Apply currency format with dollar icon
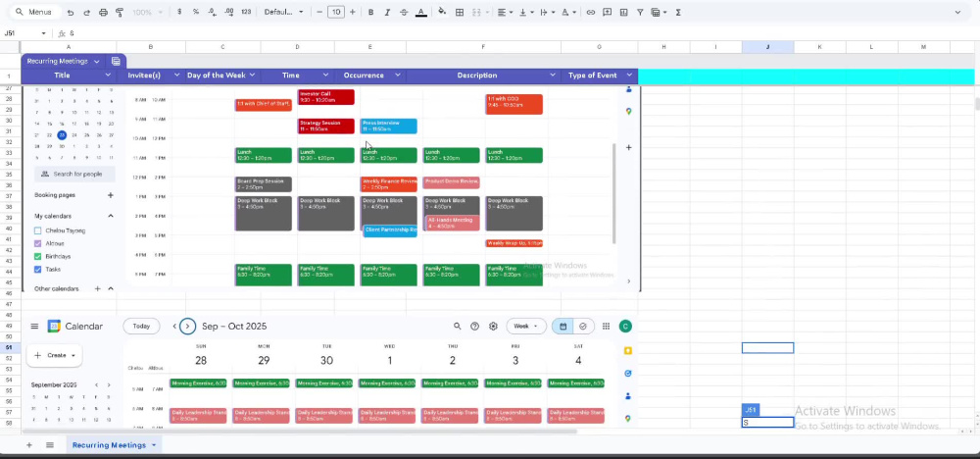Screen dimensions: 980x459 179,12
